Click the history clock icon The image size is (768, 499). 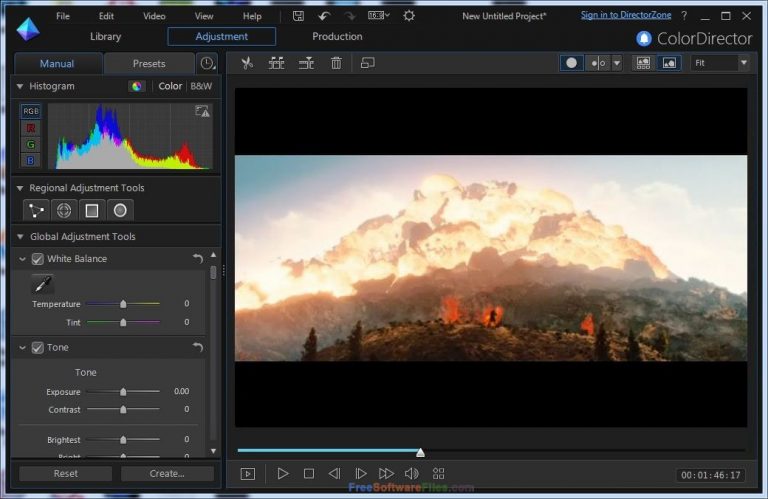pos(208,64)
